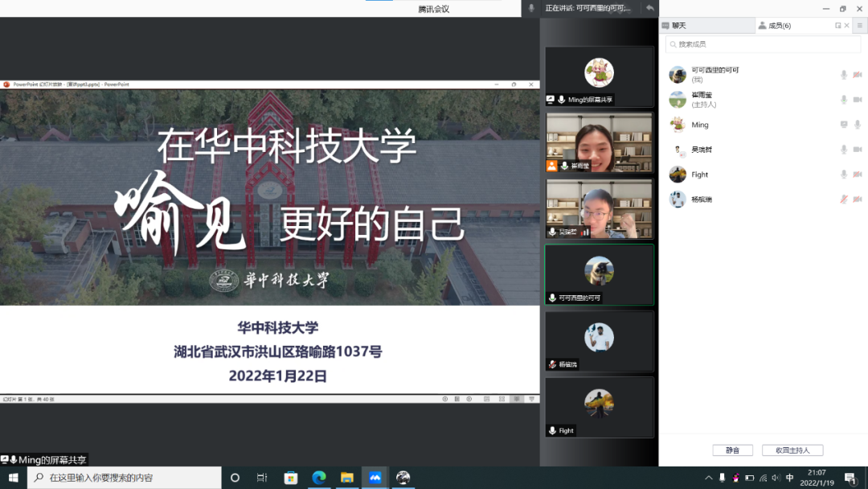Open the Windows notification center
The width and height of the screenshot is (868, 489).
click(x=851, y=478)
